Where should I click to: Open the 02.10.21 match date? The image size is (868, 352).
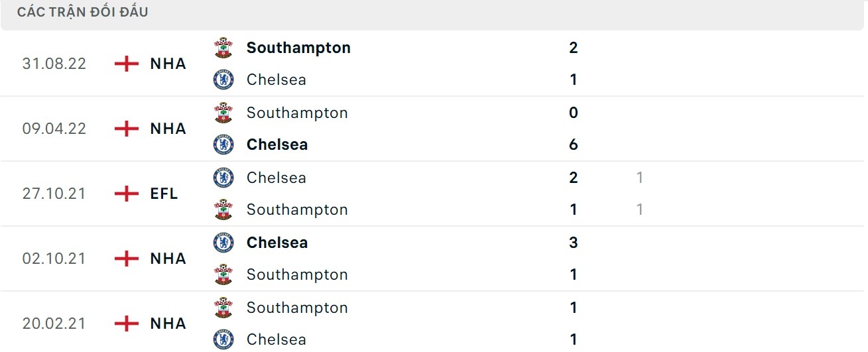(54, 259)
